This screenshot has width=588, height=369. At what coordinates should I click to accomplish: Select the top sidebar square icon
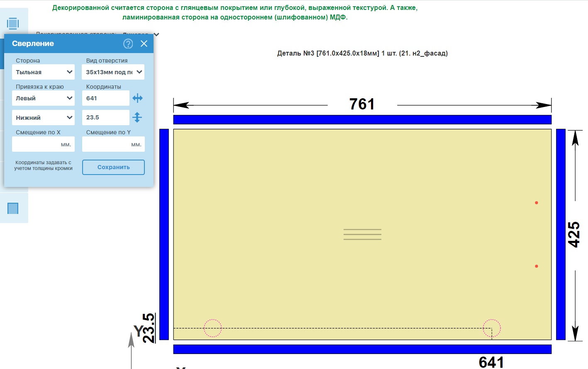[13, 23]
